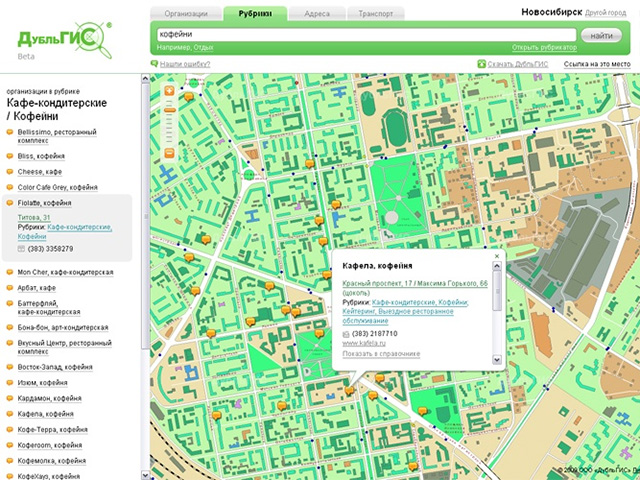Click marker icon beside Bliss, кофейня
The height and width of the screenshot is (480, 640).
(x=9, y=156)
